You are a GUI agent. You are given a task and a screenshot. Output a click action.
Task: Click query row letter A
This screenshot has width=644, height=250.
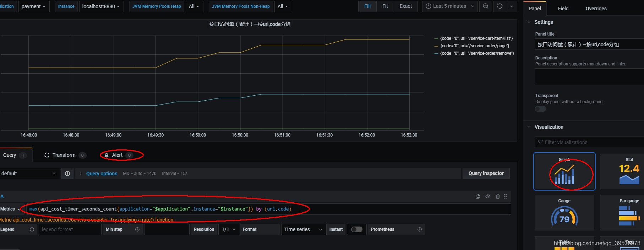2,196
